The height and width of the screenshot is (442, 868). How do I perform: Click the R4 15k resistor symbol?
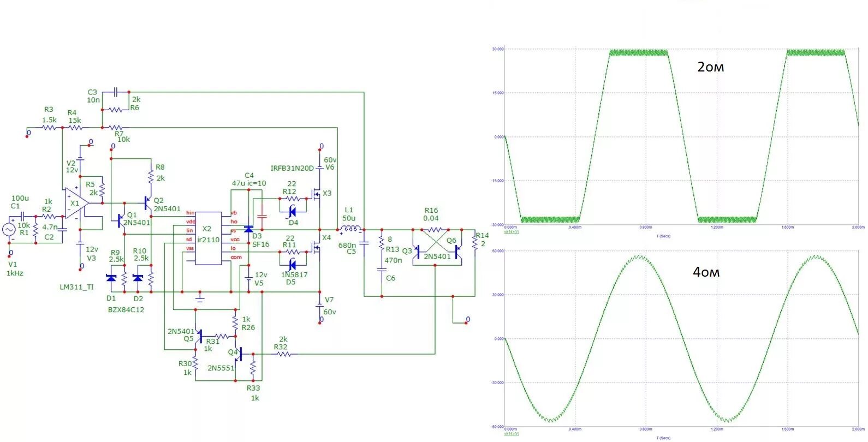click(x=75, y=128)
